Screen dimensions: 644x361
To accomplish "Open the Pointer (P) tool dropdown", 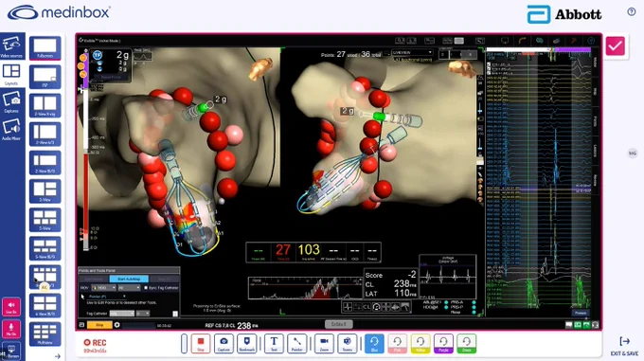I will 107,297.
